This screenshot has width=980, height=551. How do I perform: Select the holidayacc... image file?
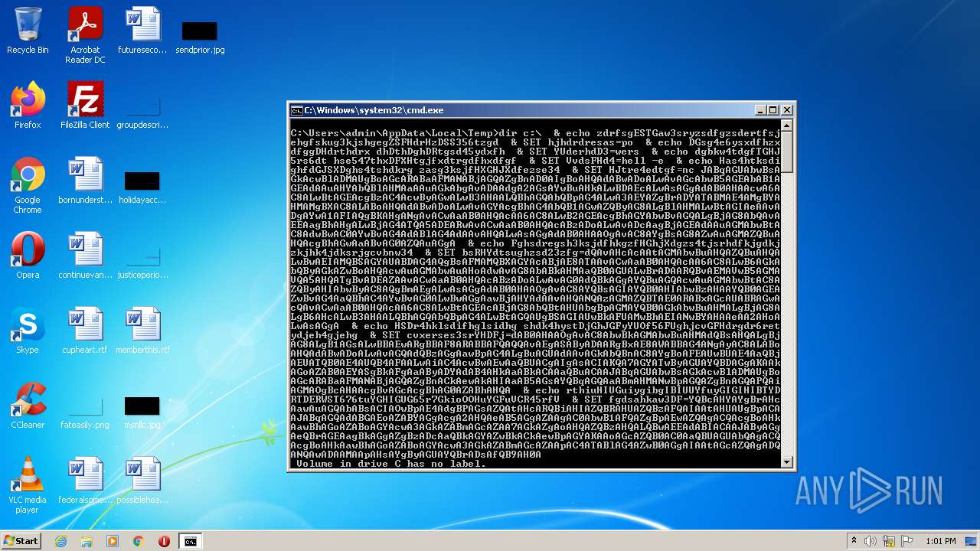coord(142,187)
